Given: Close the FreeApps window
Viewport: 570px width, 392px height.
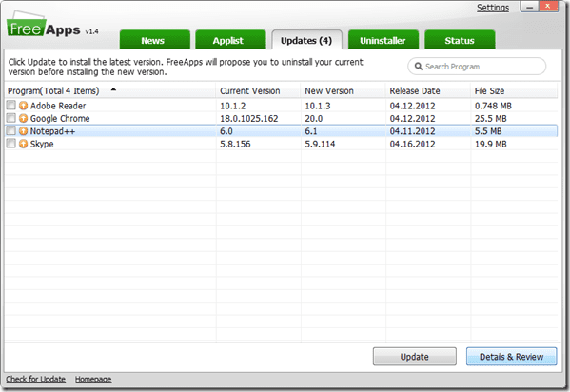Looking at the screenshot, I should click(x=548, y=7).
